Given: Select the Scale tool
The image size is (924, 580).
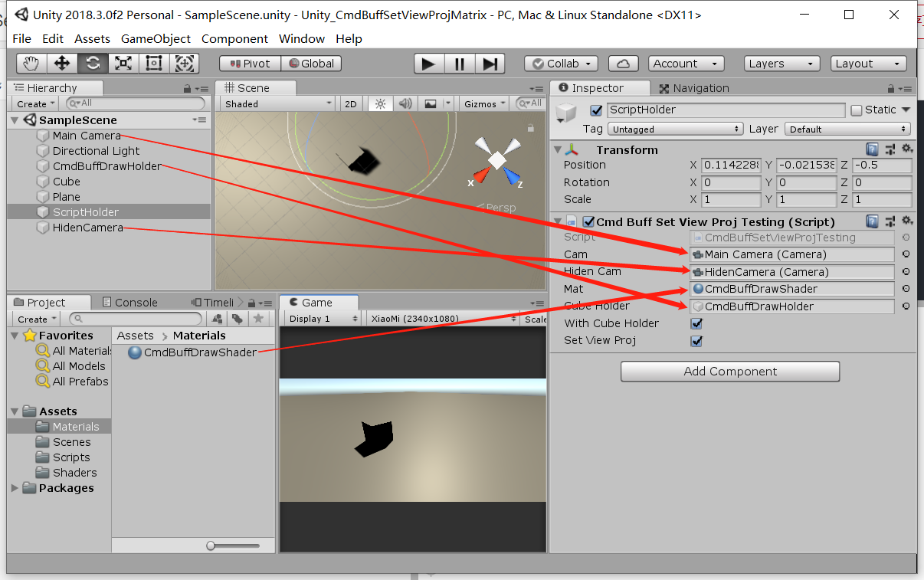Looking at the screenshot, I should pos(123,64).
